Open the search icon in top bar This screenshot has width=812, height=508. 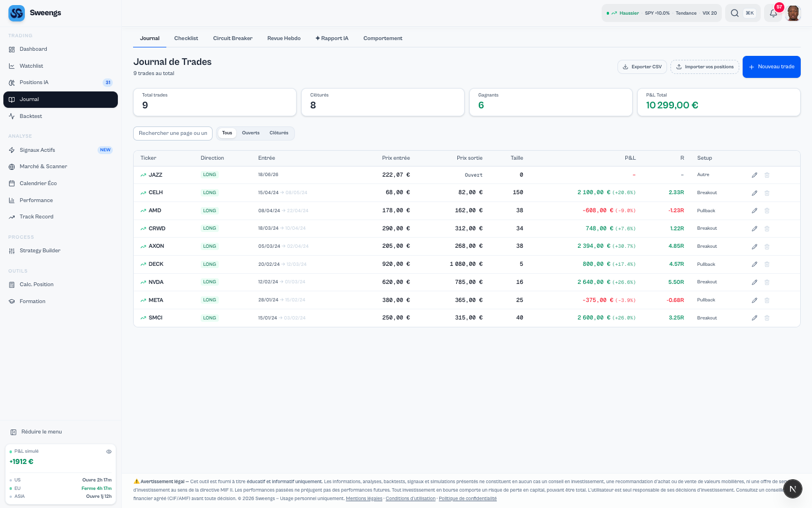coord(735,13)
